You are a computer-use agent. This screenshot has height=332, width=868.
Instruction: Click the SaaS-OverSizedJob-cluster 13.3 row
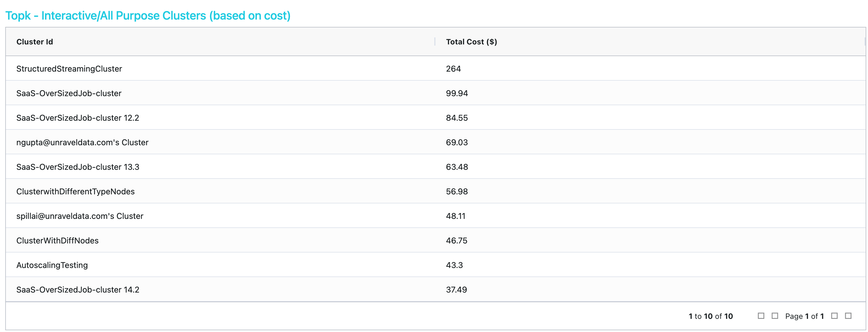click(77, 167)
